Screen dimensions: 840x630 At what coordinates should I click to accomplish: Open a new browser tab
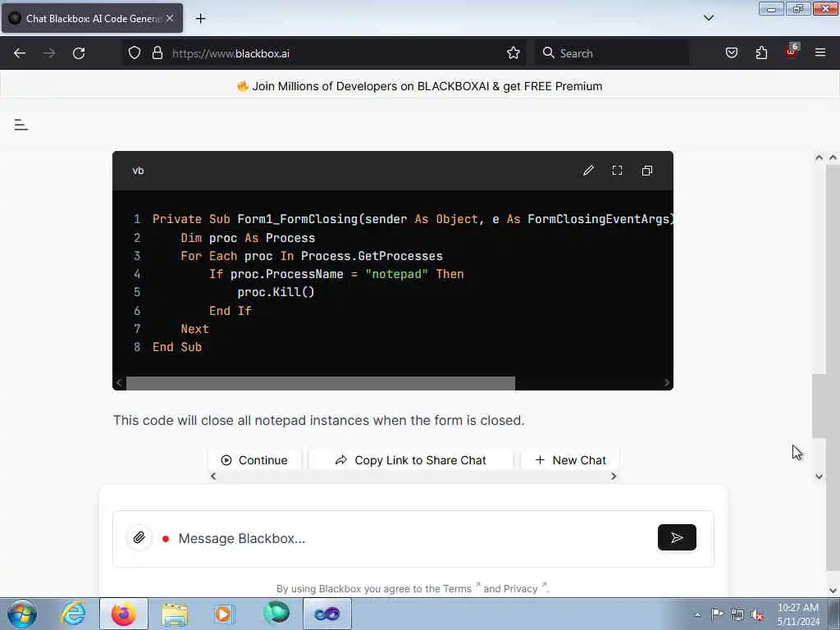pos(200,18)
